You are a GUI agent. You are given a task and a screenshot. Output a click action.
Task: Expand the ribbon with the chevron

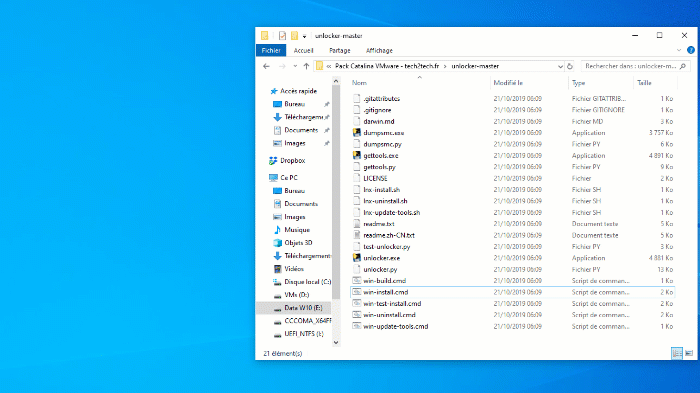[x=679, y=50]
